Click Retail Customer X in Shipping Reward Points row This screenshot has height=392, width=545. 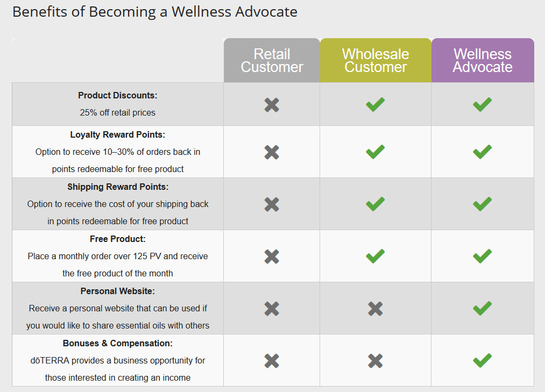coord(272,204)
